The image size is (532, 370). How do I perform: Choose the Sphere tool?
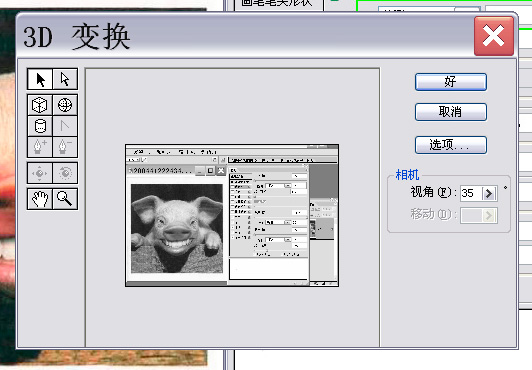pos(65,105)
